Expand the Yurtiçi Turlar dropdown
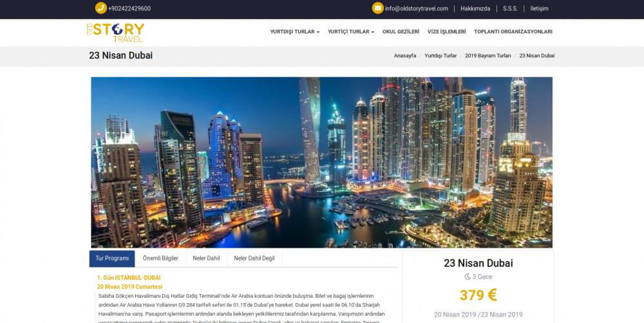This screenshot has width=644, height=323. coord(351,32)
